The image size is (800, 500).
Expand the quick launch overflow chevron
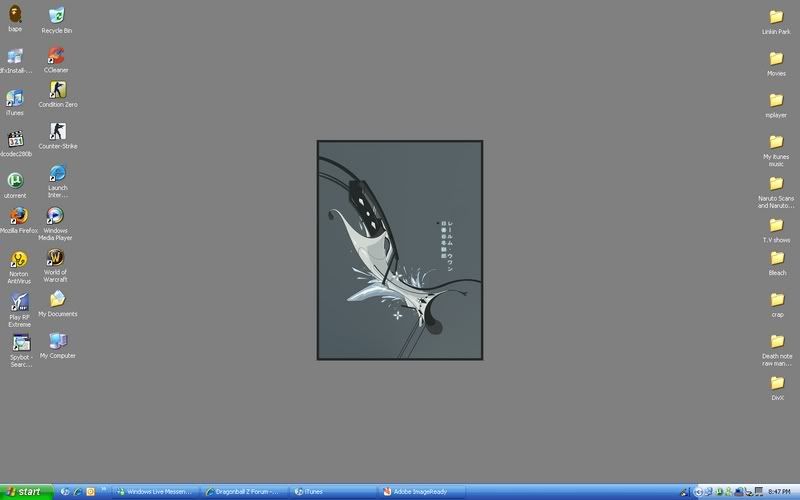[103, 489]
